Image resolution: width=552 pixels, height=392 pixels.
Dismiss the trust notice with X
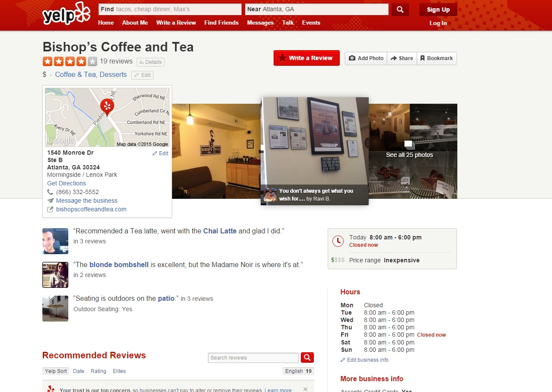pyautogui.click(x=305, y=389)
